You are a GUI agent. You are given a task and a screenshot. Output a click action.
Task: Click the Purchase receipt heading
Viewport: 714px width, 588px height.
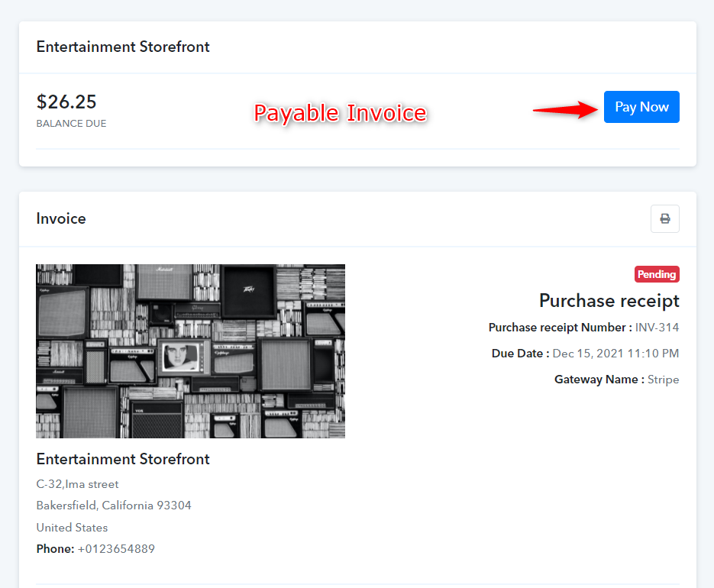click(x=609, y=301)
